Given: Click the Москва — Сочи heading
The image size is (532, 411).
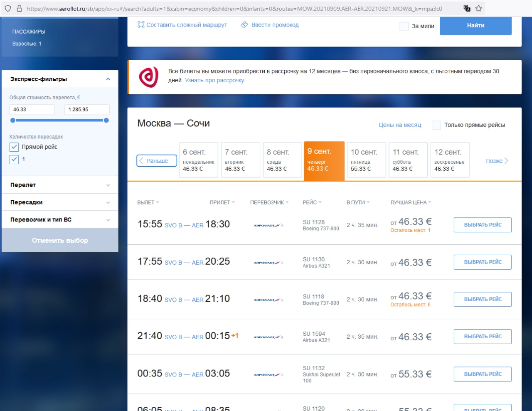Looking at the screenshot, I should tap(173, 123).
